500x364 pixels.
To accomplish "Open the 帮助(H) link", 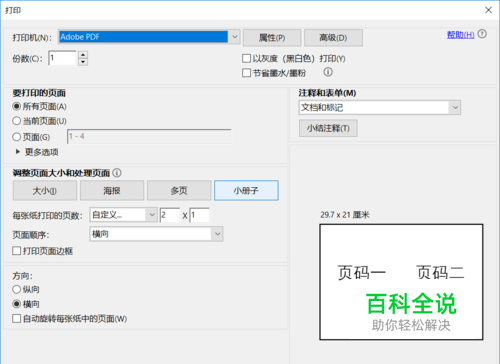I will tap(460, 34).
